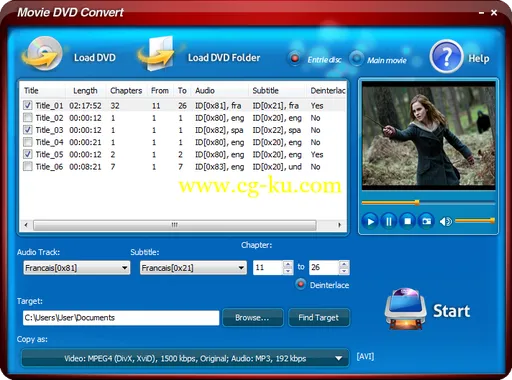Image resolution: width=512 pixels, height=380 pixels.
Task: Click the Target path input field
Action: click(121, 318)
